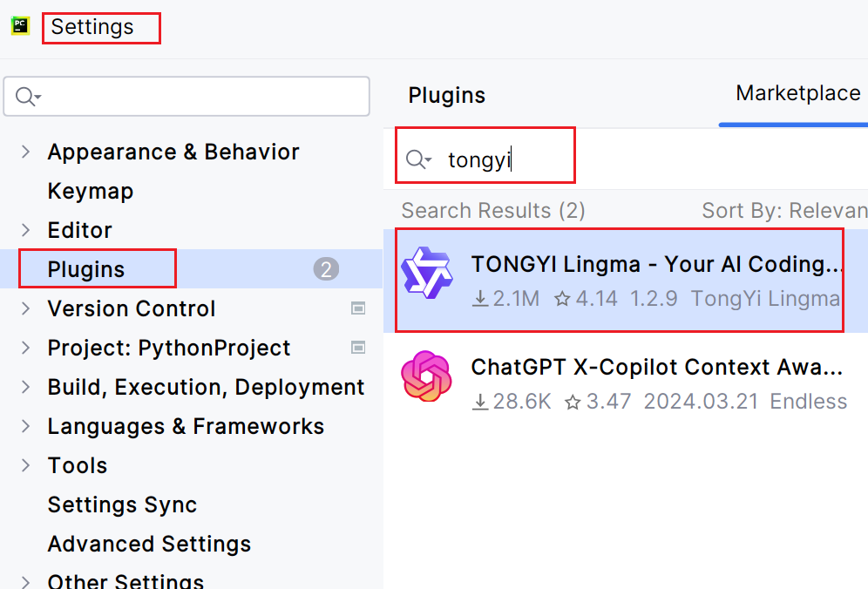Click the Project: PythonProject project-level settings icon

click(x=358, y=348)
